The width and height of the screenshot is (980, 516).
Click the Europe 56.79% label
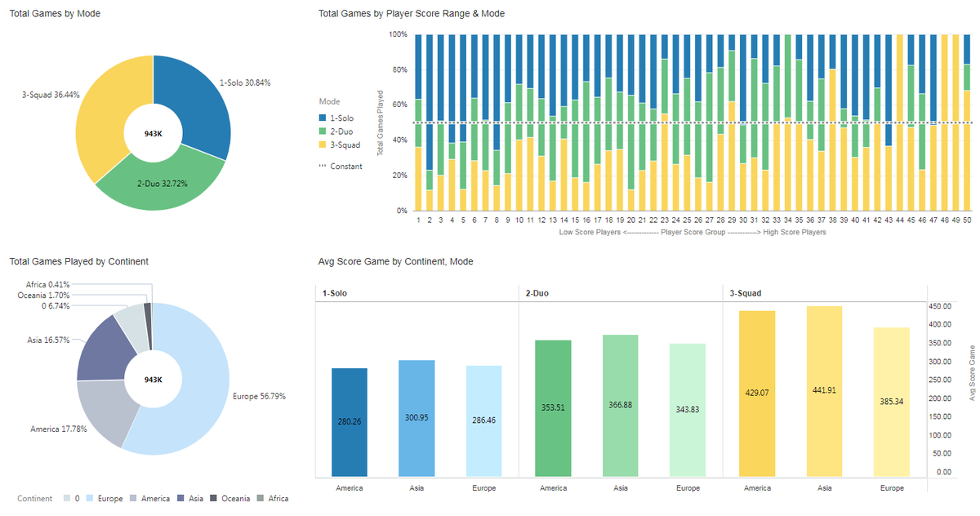pos(259,396)
